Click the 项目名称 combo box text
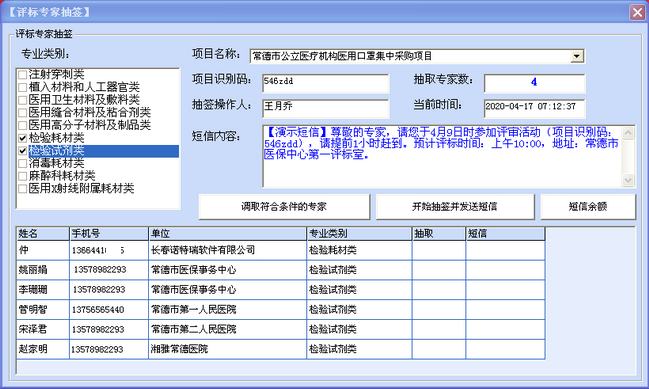 pos(410,56)
